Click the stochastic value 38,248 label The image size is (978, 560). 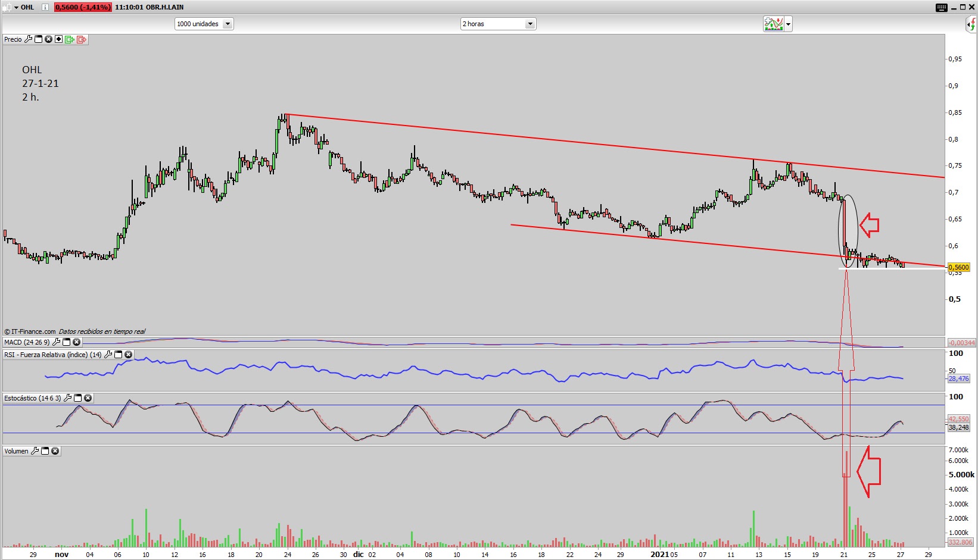pos(959,427)
